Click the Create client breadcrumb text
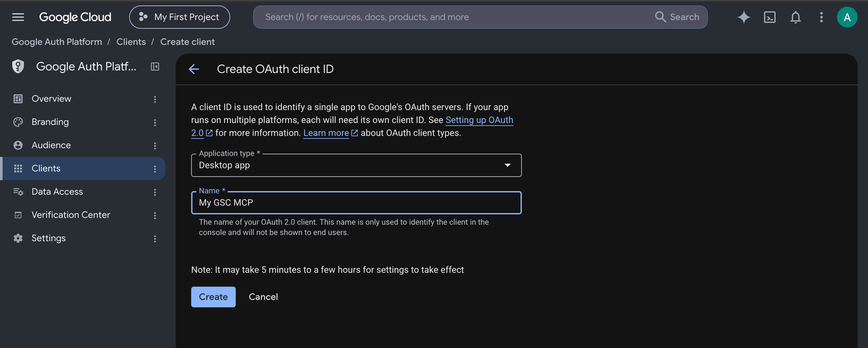This screenshot has height=348, width=868. (187, 42)
